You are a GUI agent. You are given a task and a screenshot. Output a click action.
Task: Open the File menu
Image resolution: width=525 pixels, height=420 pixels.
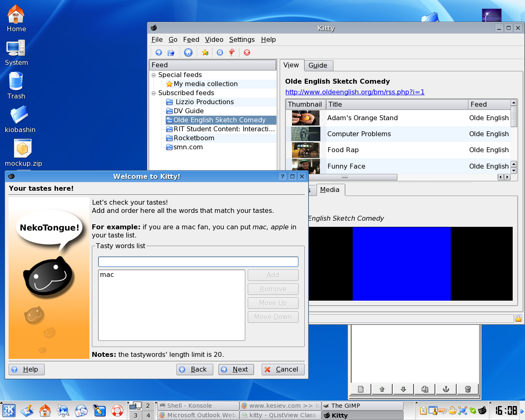point(157,39)
